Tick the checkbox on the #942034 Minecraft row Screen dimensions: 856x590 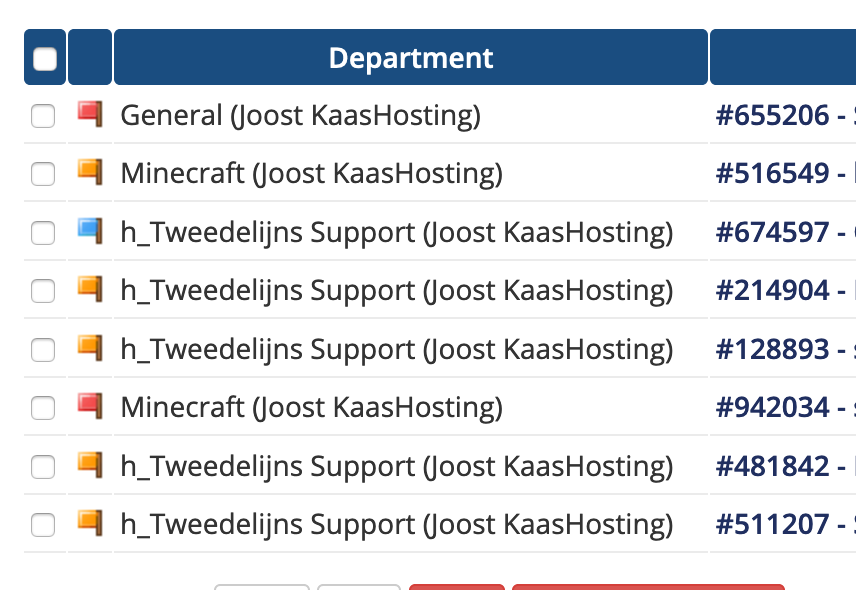click(43, 408)
